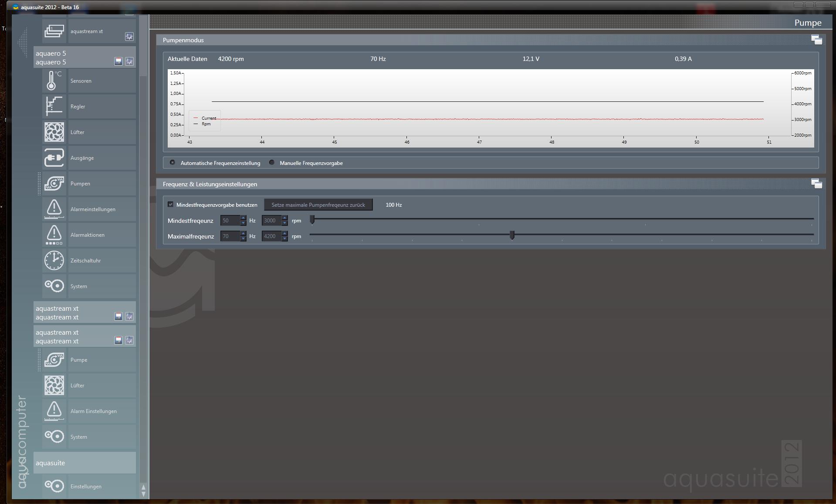
Task: Open the Regler controller icon
Action: (54, 107)
